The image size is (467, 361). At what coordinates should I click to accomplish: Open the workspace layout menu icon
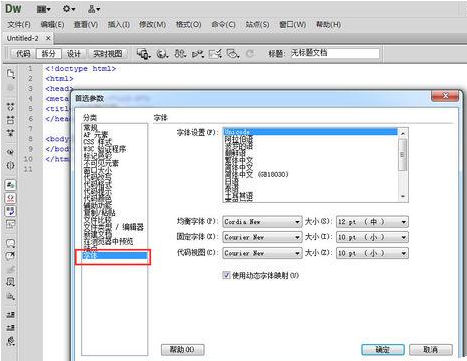click(43, 9)
